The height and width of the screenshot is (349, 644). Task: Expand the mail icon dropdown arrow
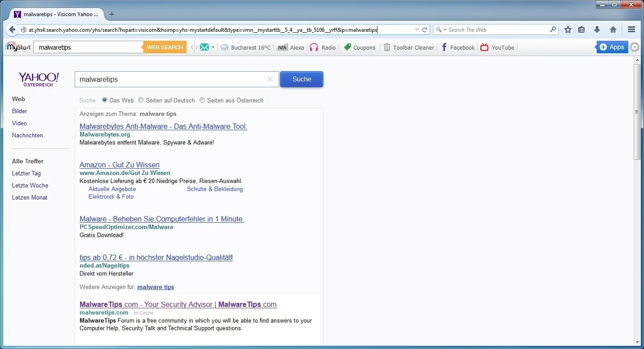tap(213, 47)
